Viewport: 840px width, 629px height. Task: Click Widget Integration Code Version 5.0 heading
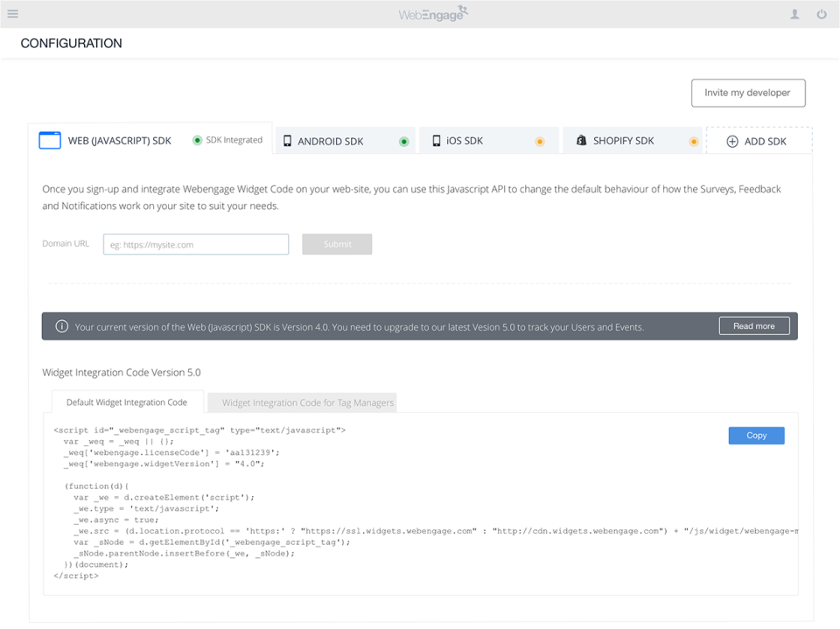(122, 373)
